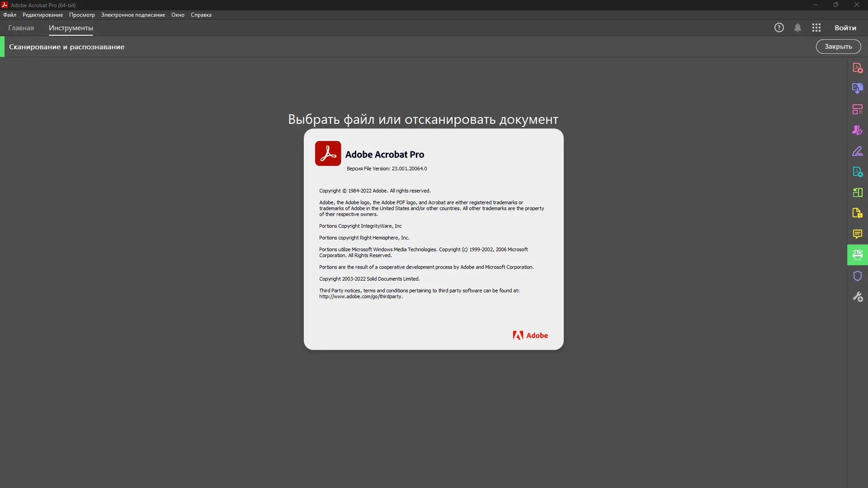Open the Protect shield tool icon
Image resolution: width=868 pixels, height=488 pixels.
[857, 276]
